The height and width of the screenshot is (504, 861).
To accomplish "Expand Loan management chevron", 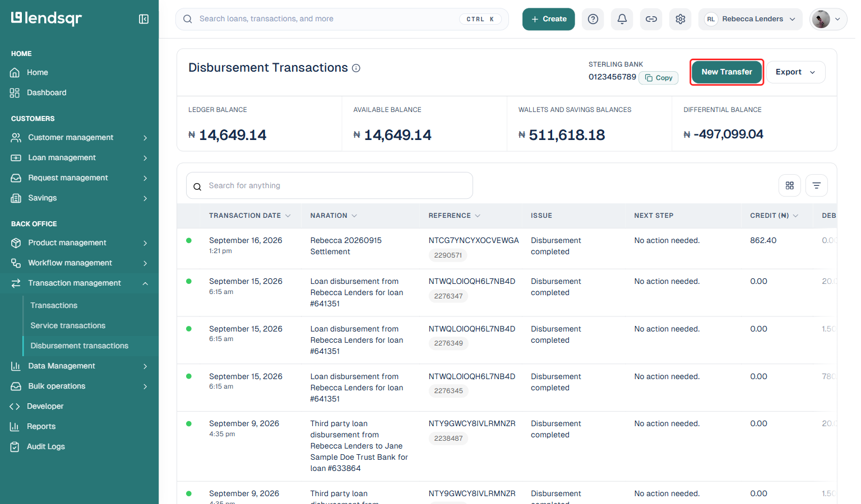I will [x=145, y=158].
